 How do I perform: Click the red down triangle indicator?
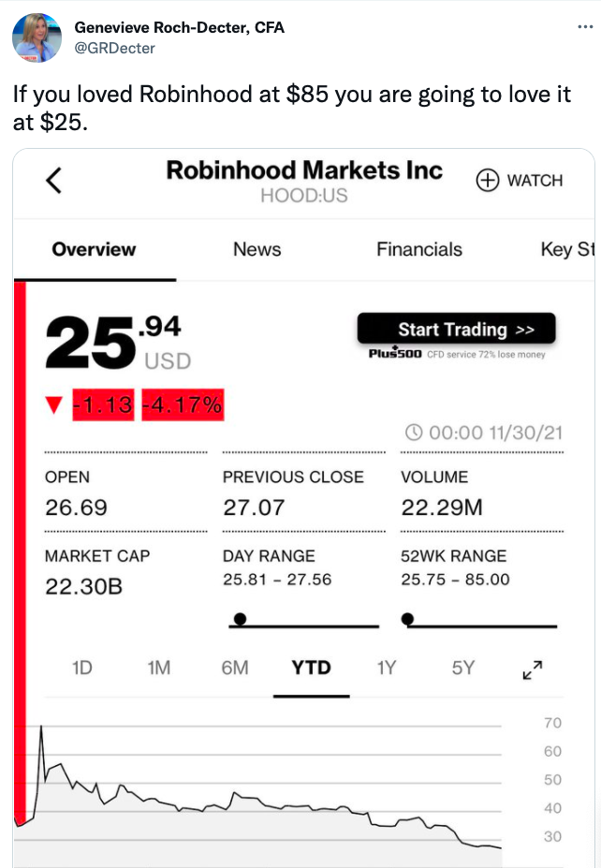coord(53,405)
